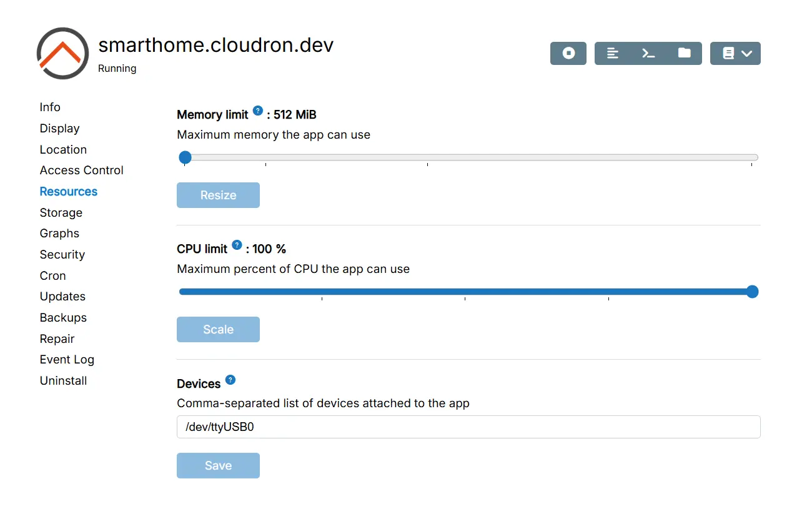Select the Backups menu item
This screenshot has width=812, height=514.
click(63, 318)
